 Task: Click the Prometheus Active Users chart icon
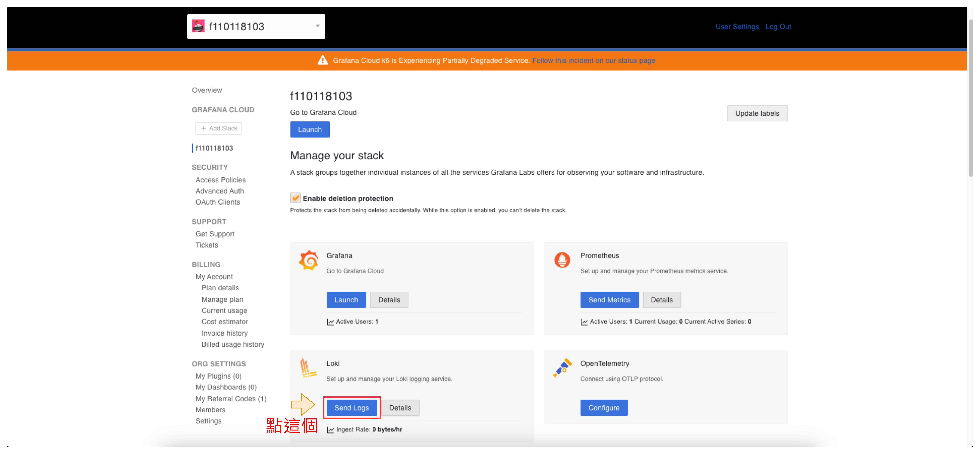(x=584, y=322)
